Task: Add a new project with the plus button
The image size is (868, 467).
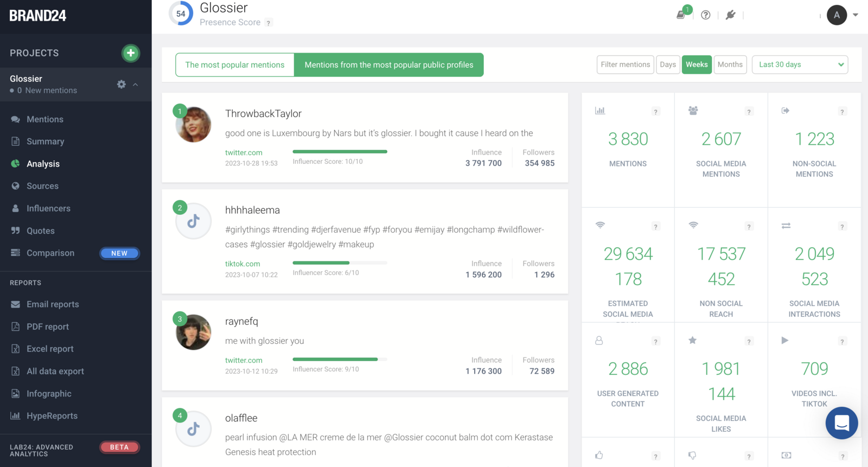Action: point(130,53)
